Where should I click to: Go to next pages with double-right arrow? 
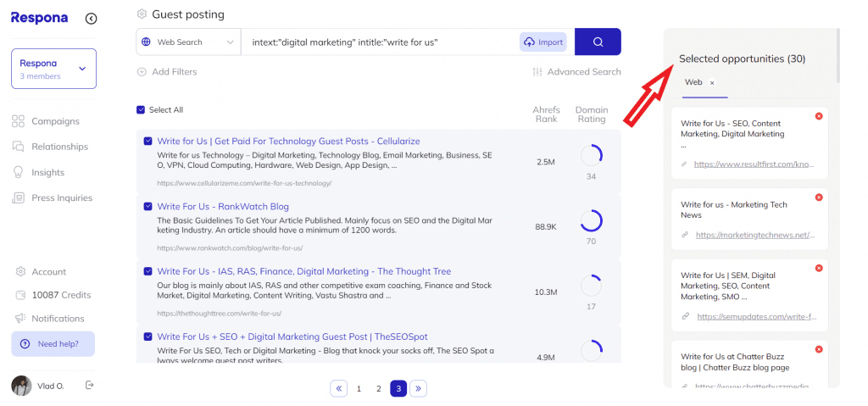[x=419, y=389]
